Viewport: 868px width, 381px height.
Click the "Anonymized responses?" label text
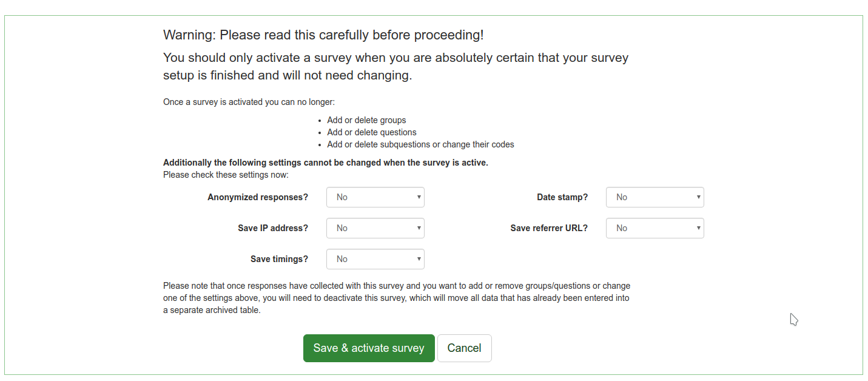[257, 197]
